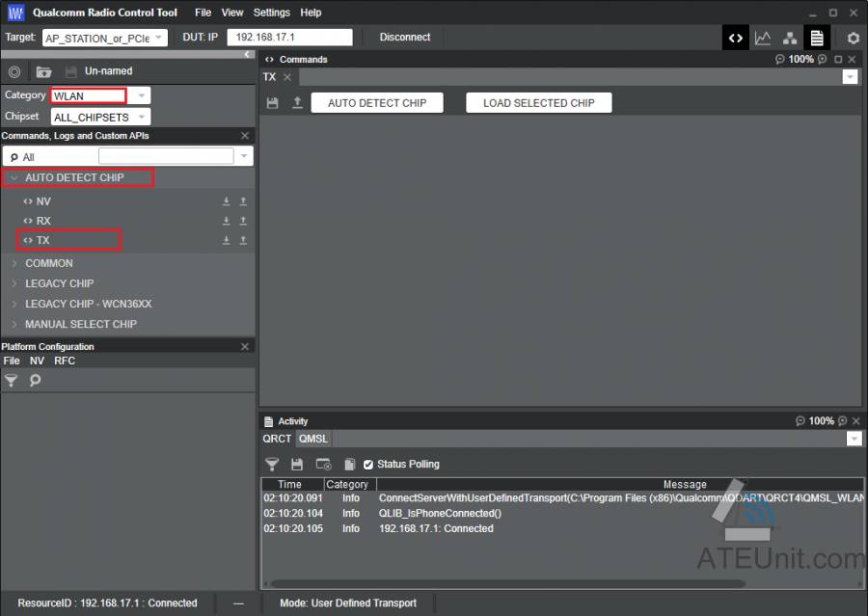Open the settings gear icon

pos(854,39)
